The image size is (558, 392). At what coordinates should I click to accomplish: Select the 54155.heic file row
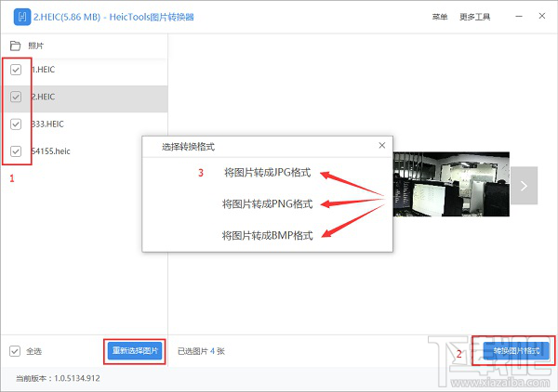pyautogui.click(x=85, y=151)
